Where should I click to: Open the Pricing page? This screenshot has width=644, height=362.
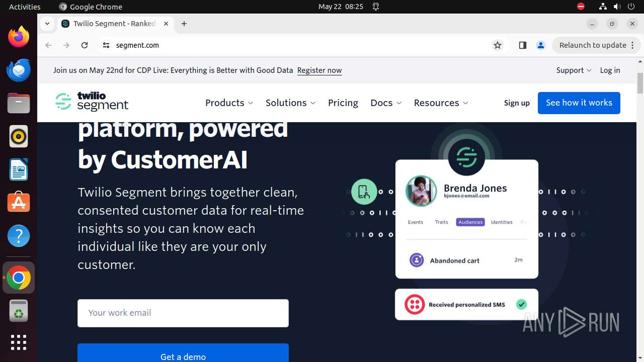pos(343,103)
